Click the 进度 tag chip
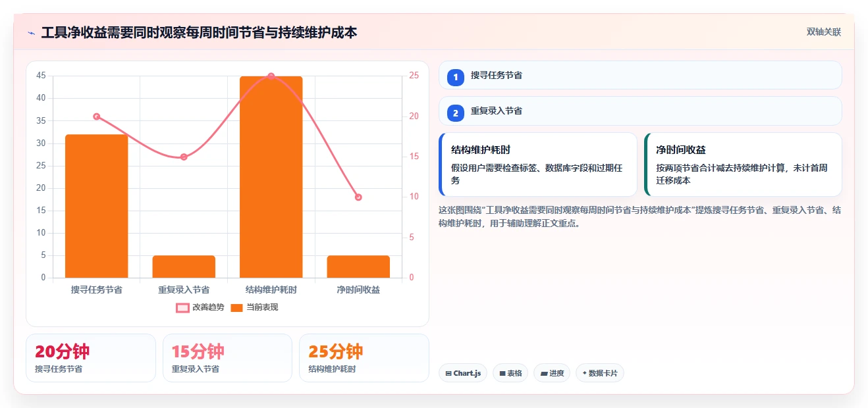Image resolution: width=868 pixels, height=408 pixels. pyautogui.click(x=552, y=373)
